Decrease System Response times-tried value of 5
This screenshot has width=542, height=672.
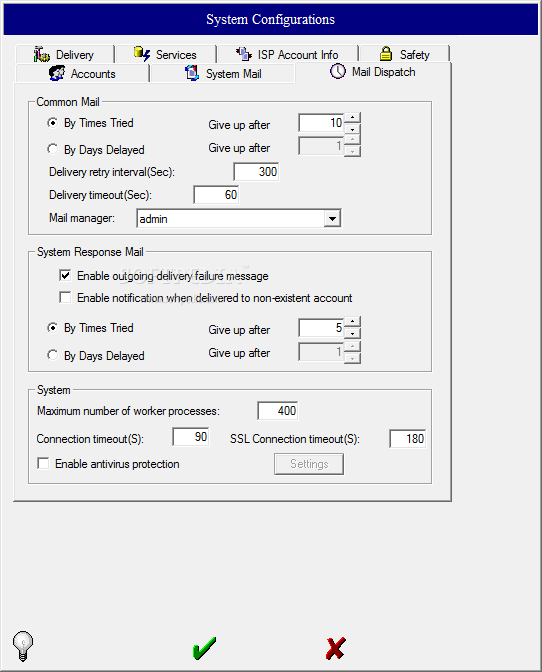point(352,333)
